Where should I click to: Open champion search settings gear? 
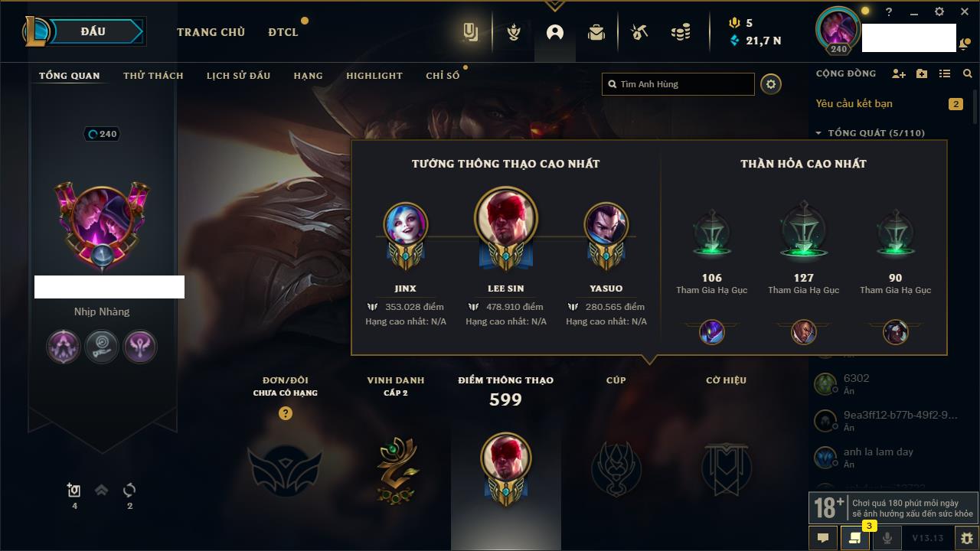pos(771,84)
